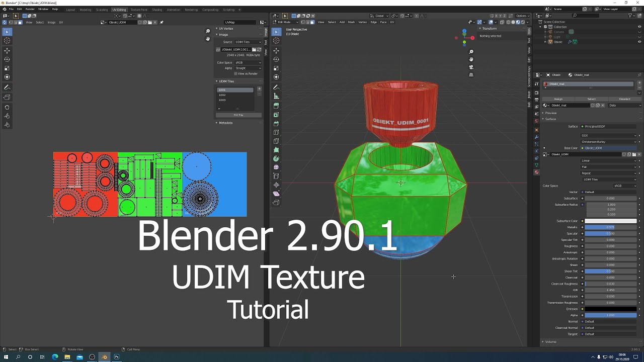Select the Shrink/Fatten tool in viewport
644x362 pixels.
(276, 185)
